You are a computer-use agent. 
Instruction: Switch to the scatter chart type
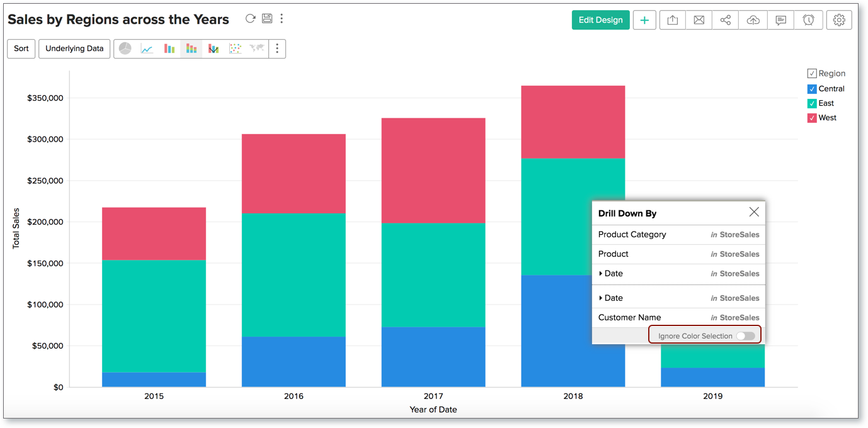(235, 48)
